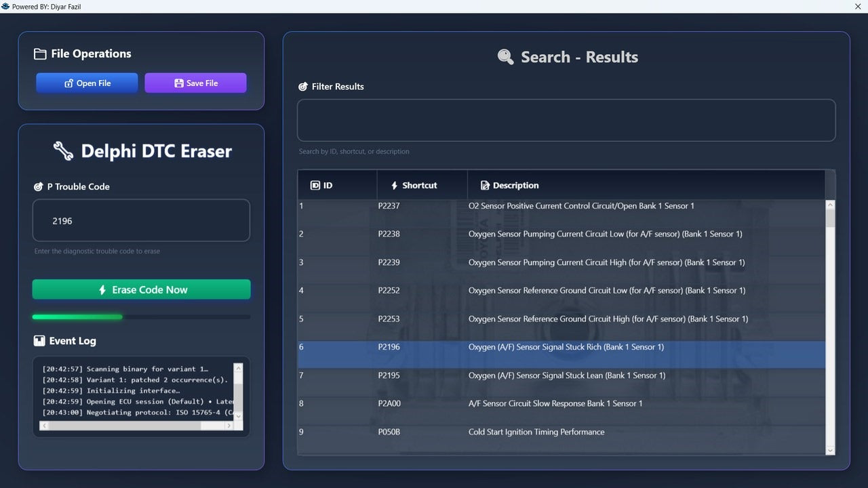
Task: Focus the Filter Results search box
Action: point(566,121)
